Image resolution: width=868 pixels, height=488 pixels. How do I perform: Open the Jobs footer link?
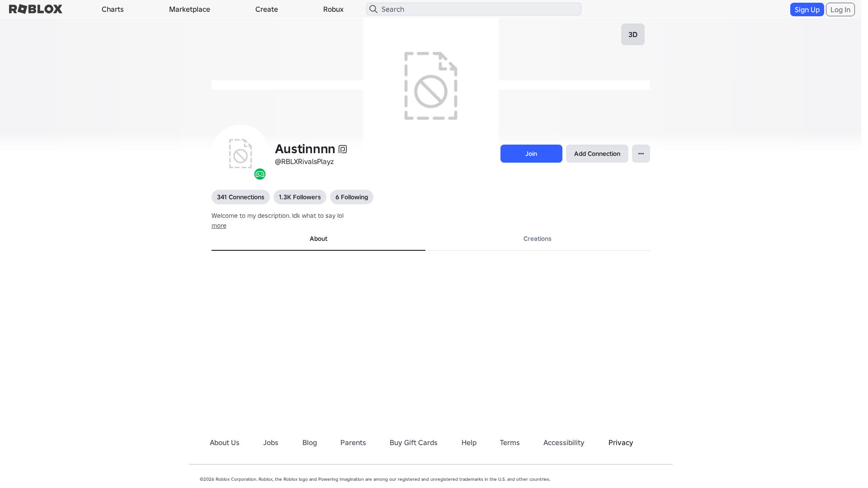tap(271, 443)
